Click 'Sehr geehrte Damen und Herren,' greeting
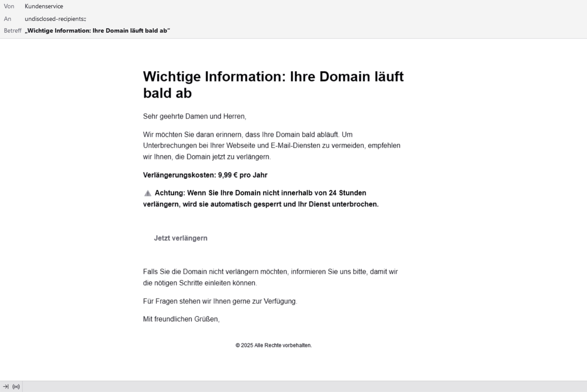This screenshot has height=392, width=587. pyautogui.click(x=194, y=116)
